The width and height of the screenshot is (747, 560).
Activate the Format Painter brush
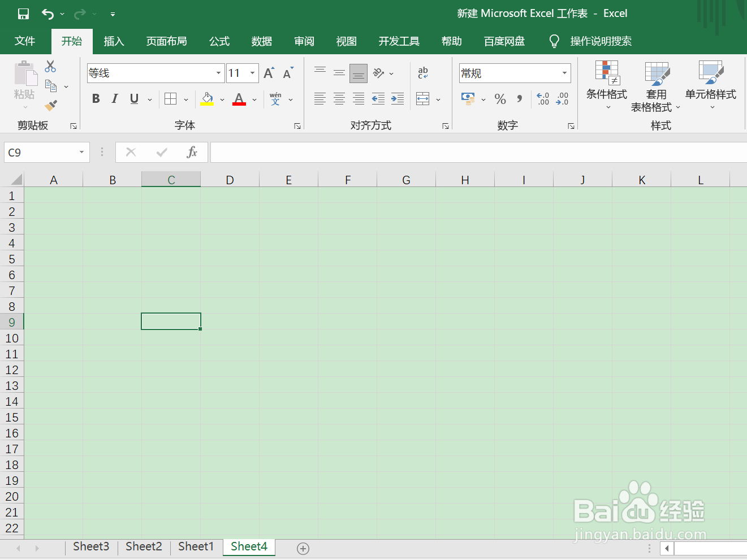(x=51, y=105)
